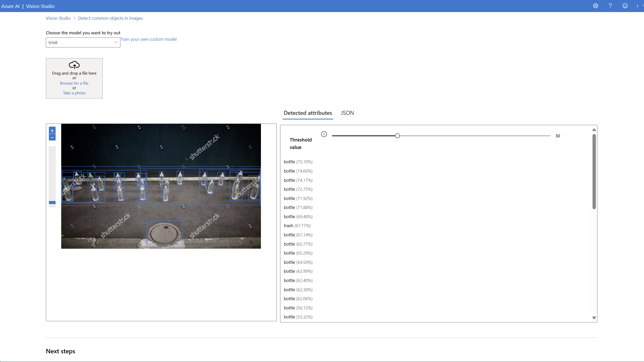Open the account menu chevron at top right
The width and height of the screenshot is (644, 362).
pyautogui.click(x=642, y=6)
